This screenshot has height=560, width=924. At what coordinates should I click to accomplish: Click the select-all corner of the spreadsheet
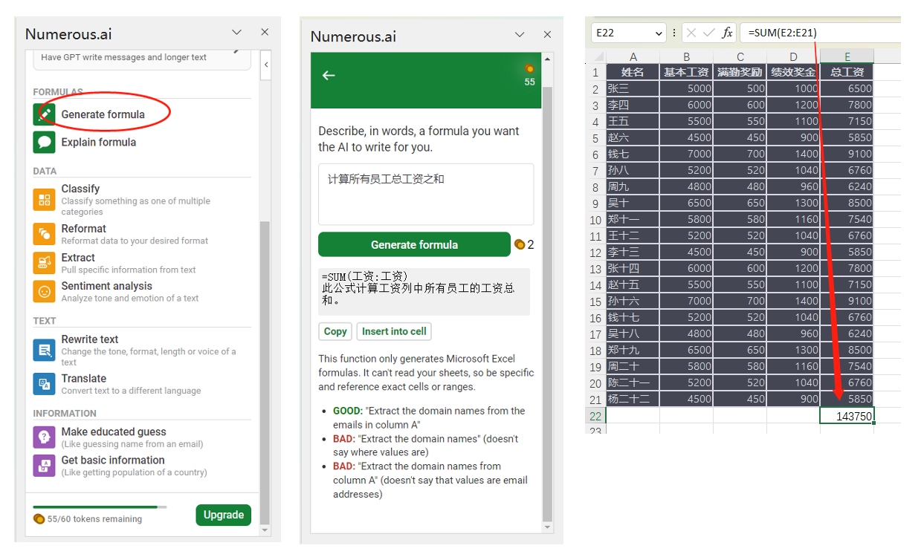[x=595, y=57]
